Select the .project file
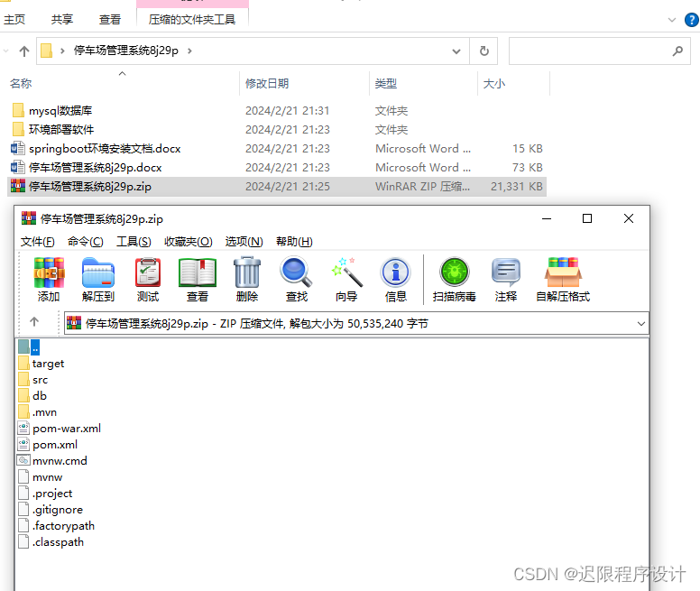 [45, 494]
